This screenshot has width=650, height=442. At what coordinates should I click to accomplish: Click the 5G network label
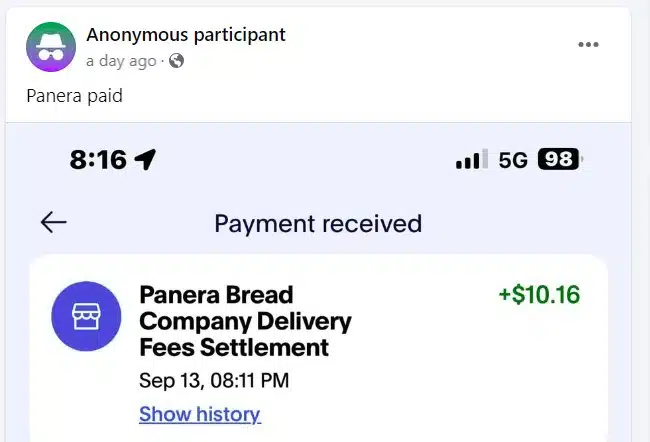click(x=512, y=160)
